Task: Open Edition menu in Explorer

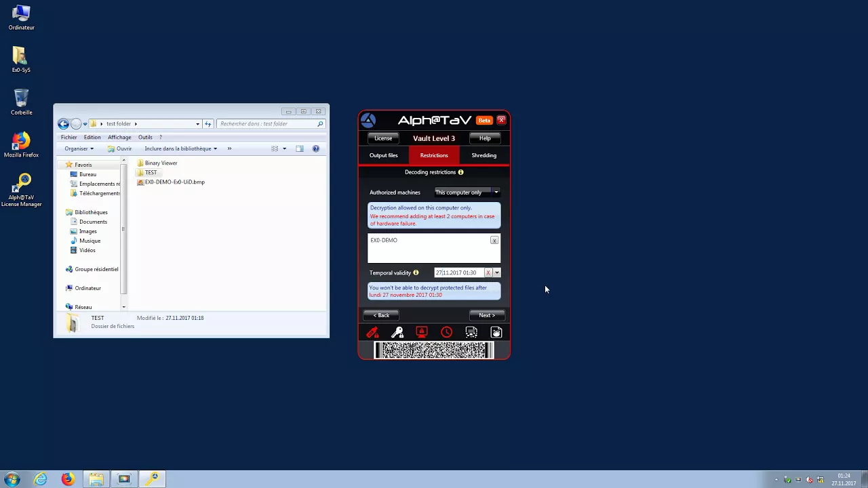Action: point(92,137)
